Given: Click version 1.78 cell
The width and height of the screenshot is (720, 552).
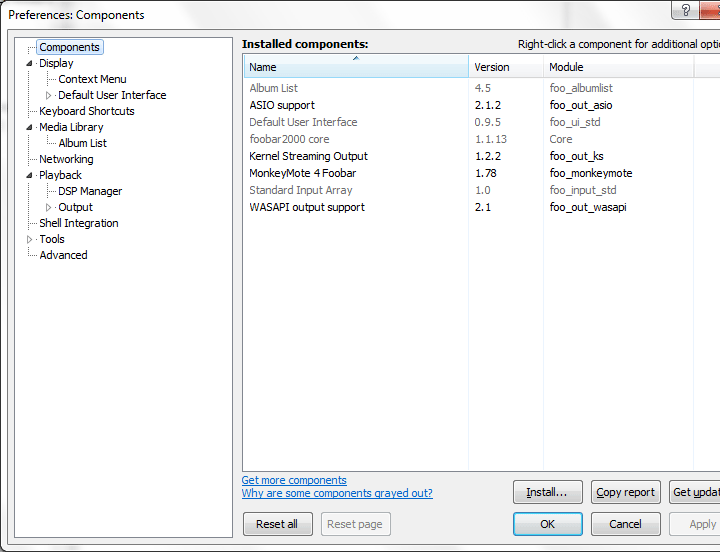Looking at the screenshot, I should pos(486,173).
